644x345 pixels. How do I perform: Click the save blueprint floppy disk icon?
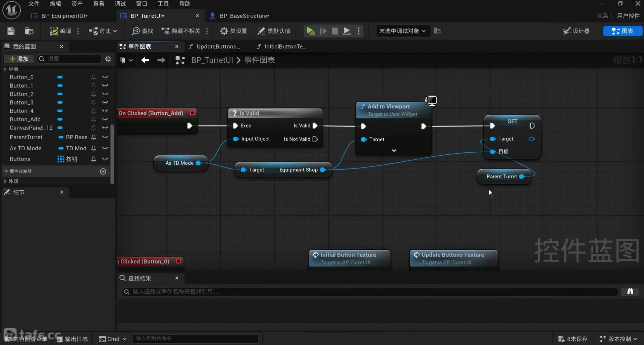pos(11,31)
